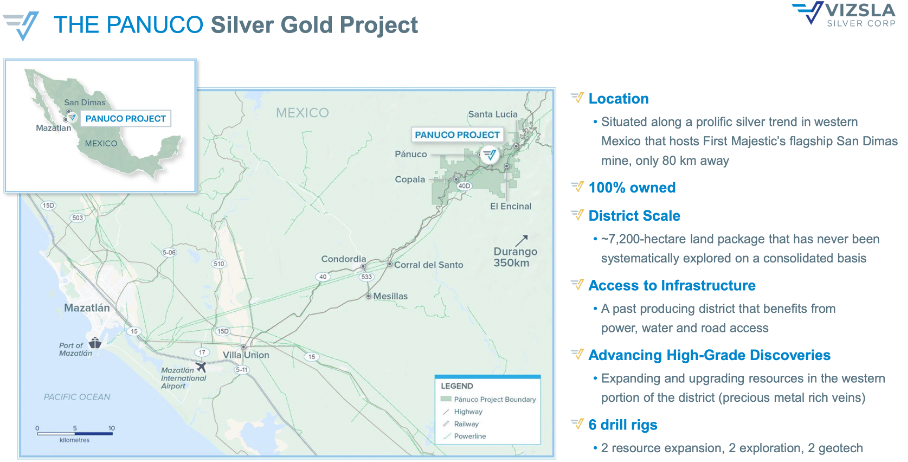908x462 pixels.
Task: Click the slide title THE PANUCO Silver Gold Project
Action: pos(236,25)
